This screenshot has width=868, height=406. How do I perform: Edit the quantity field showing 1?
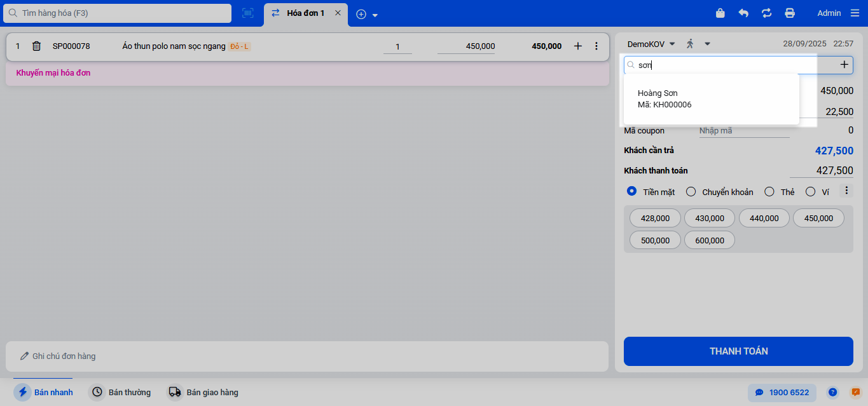pos(397,46)
